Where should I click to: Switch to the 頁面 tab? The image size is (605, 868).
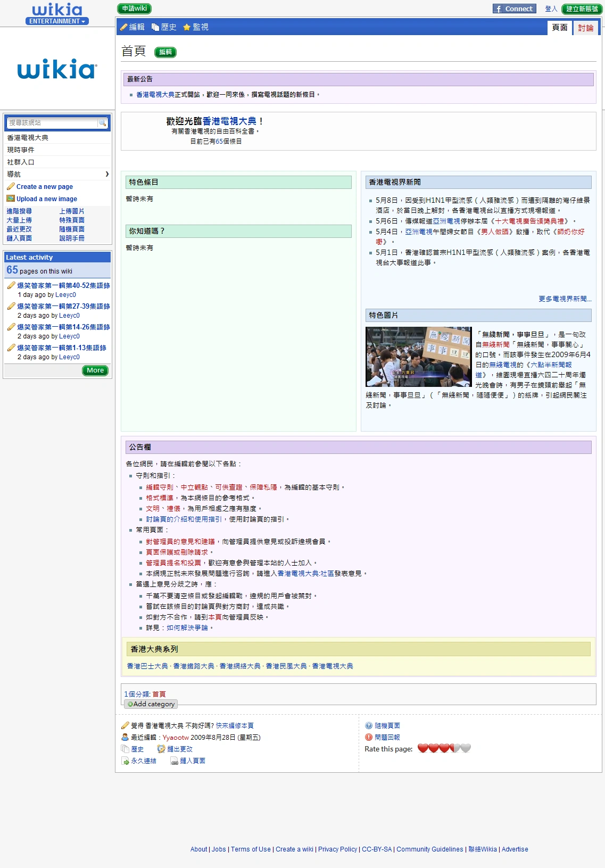click(x=560, y=28)
